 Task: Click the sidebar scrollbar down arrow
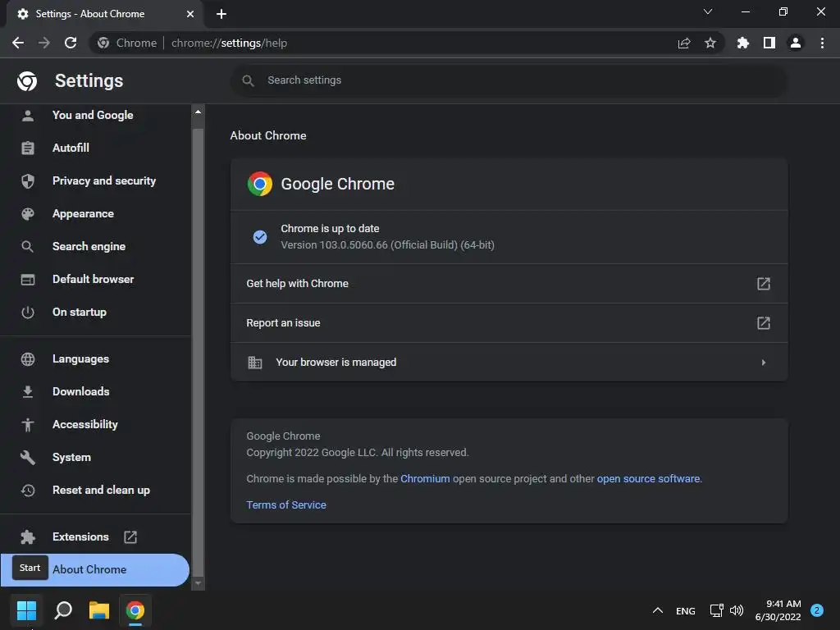pos(199,583)
